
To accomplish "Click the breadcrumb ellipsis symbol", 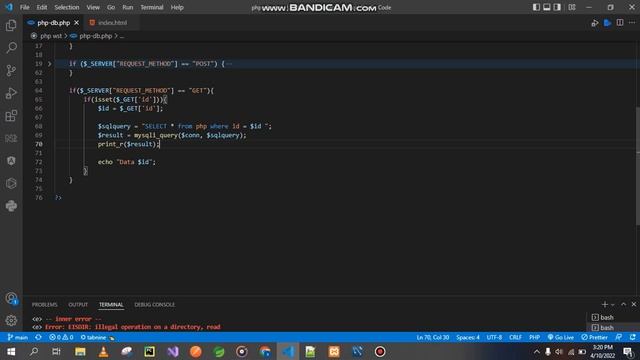I will point(122,36).
